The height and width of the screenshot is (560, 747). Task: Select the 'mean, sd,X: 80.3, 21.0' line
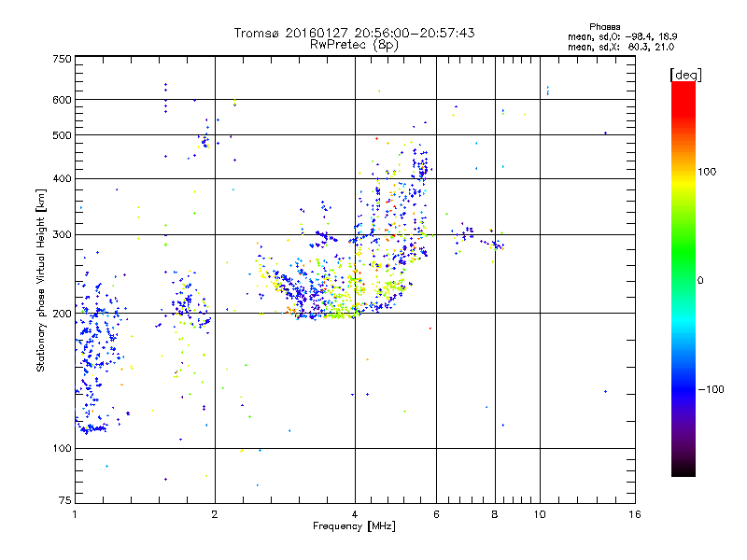(x=621, y=47)
